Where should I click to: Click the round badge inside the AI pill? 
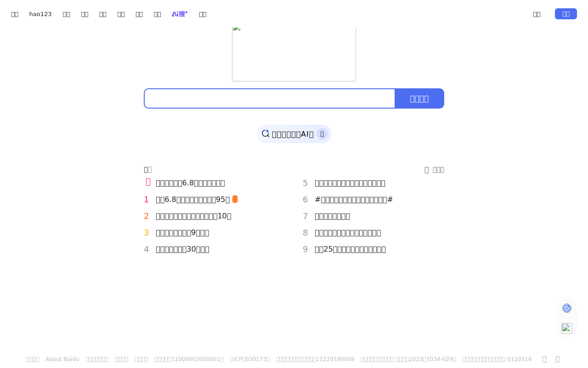322,134
